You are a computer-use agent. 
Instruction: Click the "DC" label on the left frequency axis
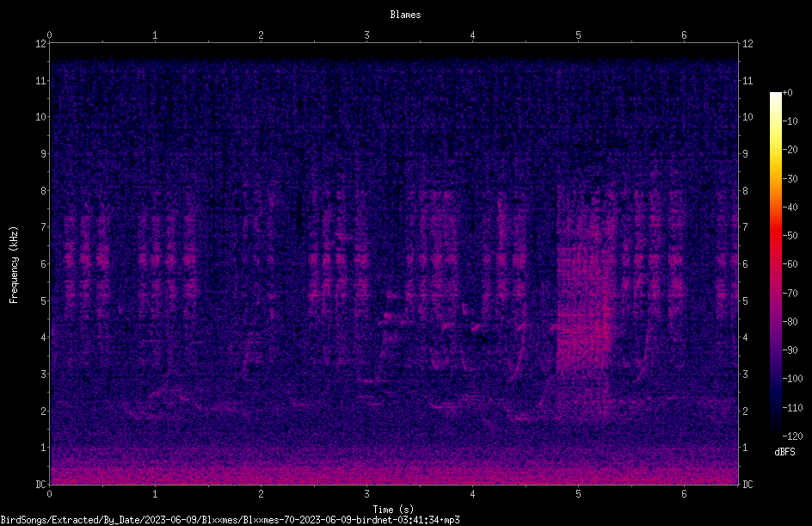(40, 485)
